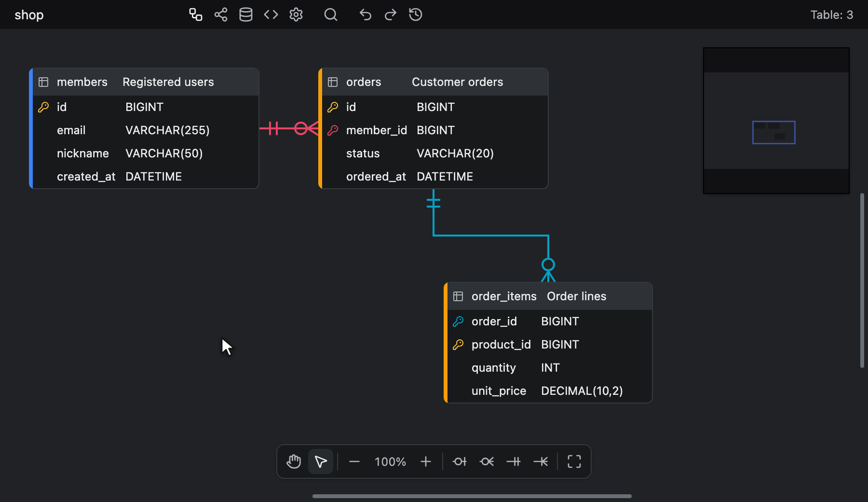Click the foreign key icon of member_id
This screenshot has width=868, height=502.
click(333, 130)
